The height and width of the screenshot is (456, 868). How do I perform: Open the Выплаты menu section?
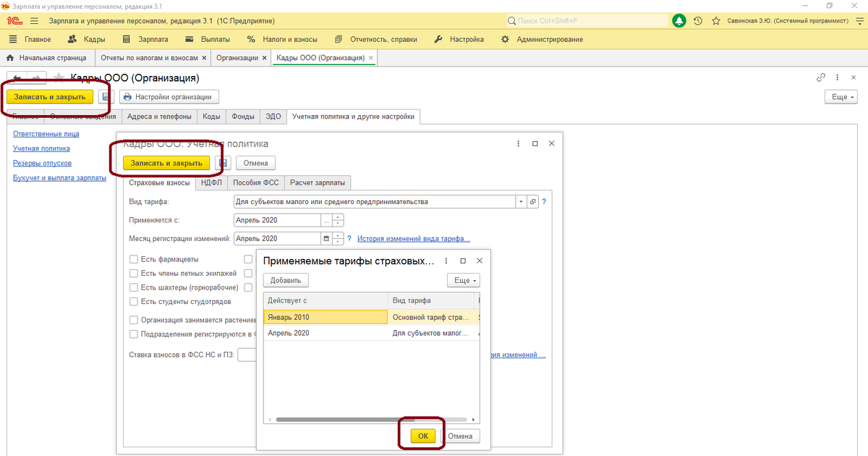[208, 39]
